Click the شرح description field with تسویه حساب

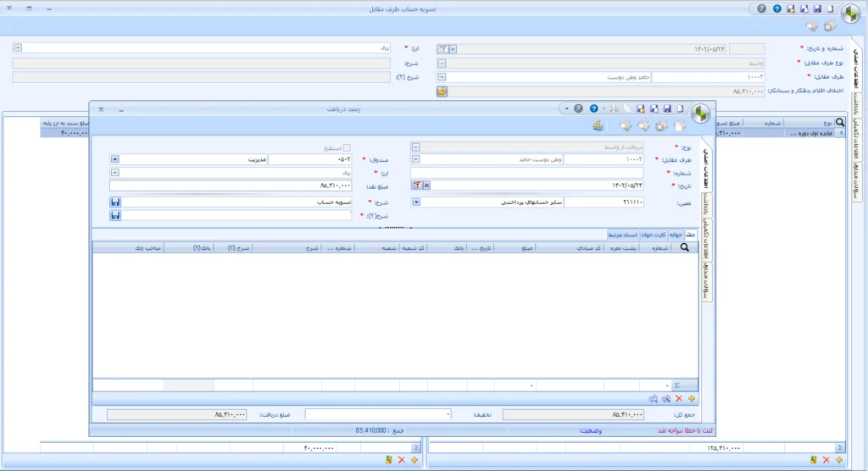pyautogui.click(x=236, y=202)
